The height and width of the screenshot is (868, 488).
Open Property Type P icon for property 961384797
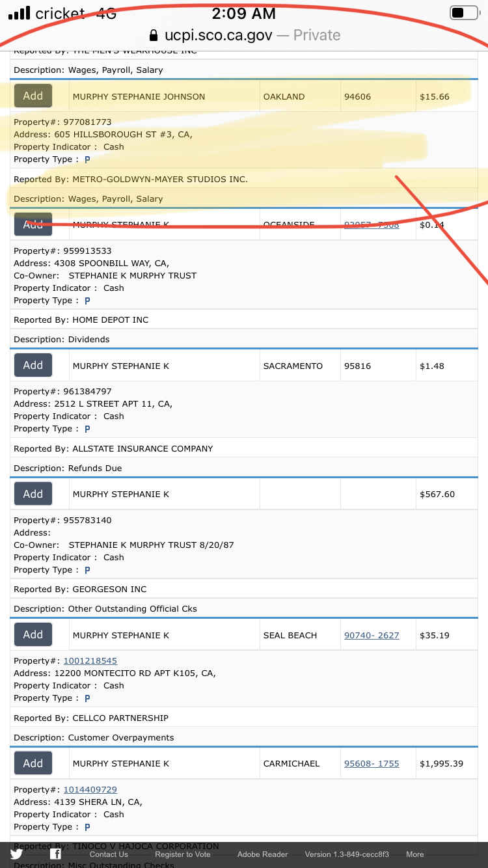pos(87,429)
